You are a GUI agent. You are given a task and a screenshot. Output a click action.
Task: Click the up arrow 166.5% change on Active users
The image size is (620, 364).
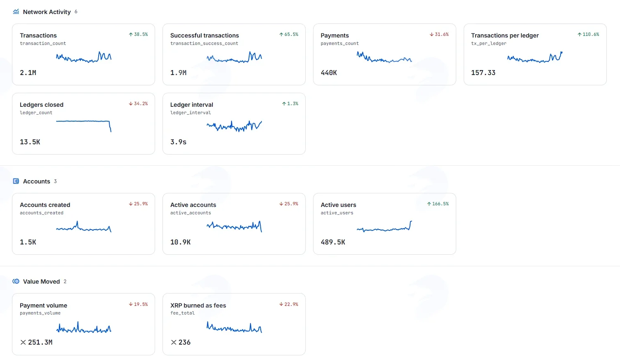[438, 204]
